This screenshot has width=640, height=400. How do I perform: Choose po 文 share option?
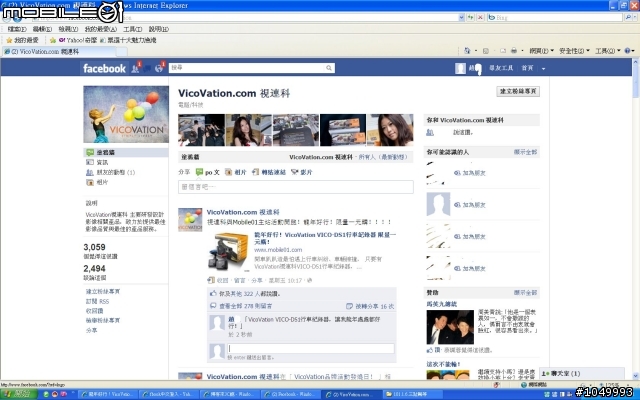[208, 172]
